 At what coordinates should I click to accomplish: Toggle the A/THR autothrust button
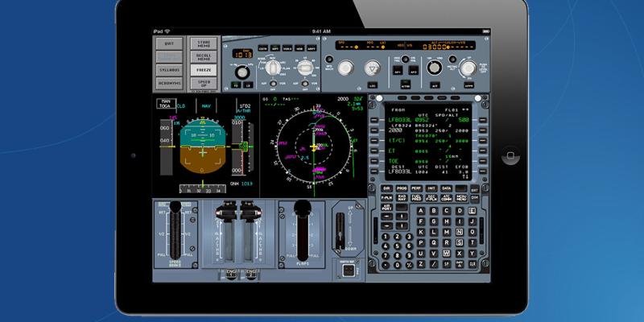point(406,85)
